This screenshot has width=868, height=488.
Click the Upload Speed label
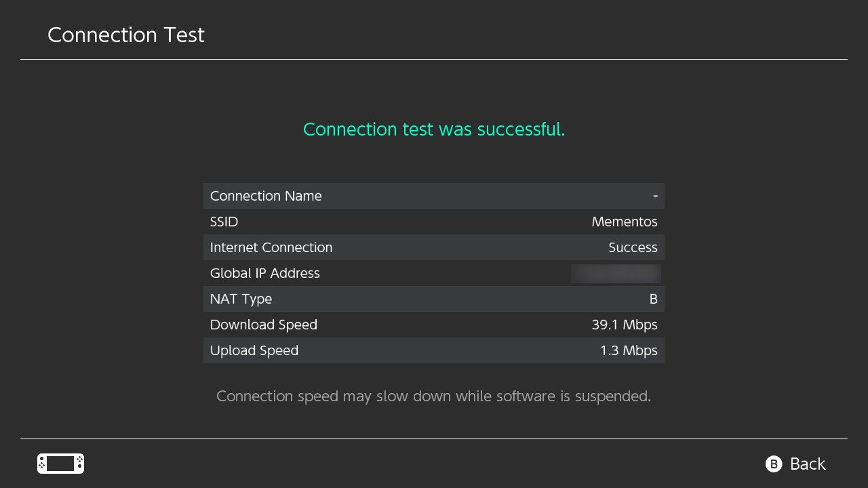(254, 350)
